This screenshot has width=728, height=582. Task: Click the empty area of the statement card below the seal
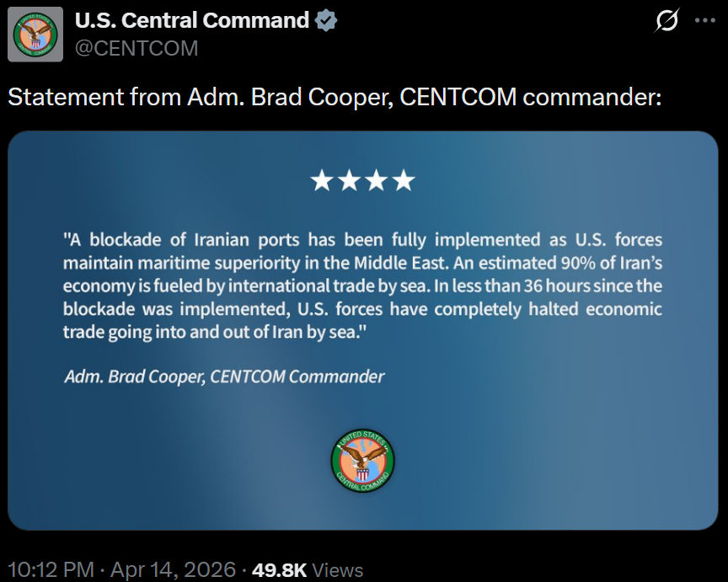[362, 511]
